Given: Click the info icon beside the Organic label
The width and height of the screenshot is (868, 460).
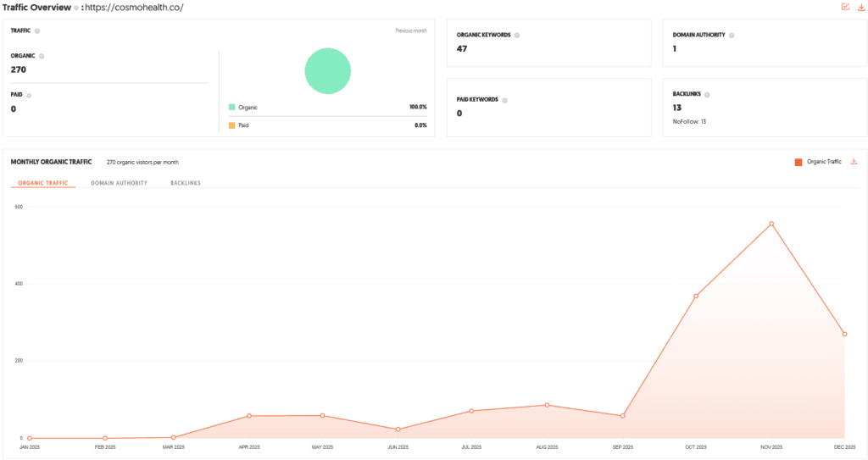Looking at the screenshot, I should (x=42, y=56).
